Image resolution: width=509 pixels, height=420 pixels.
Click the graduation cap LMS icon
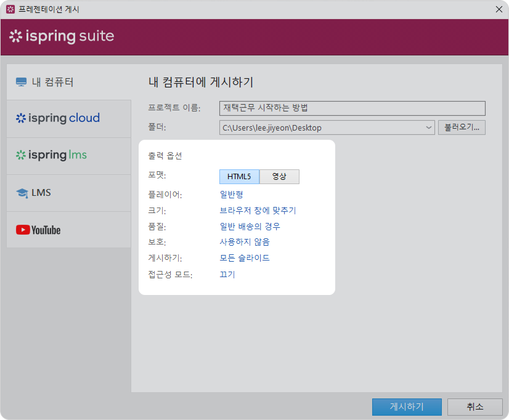click(x=22, y=193)
